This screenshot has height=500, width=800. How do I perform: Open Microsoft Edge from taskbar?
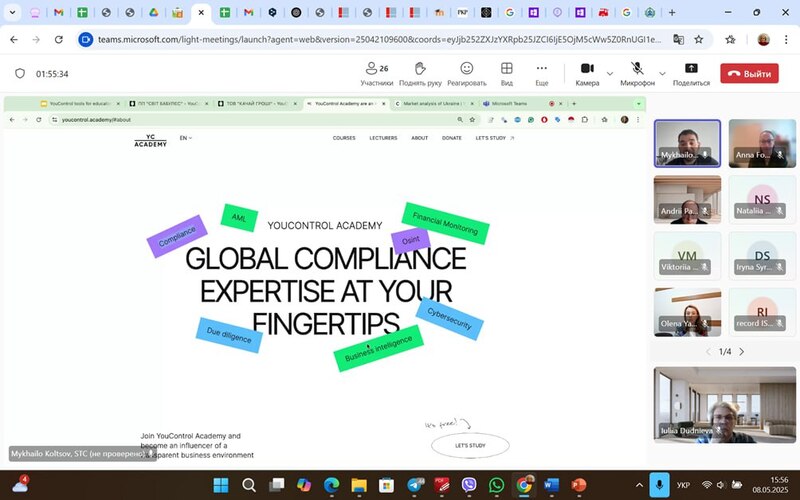(x=332, y=485)
